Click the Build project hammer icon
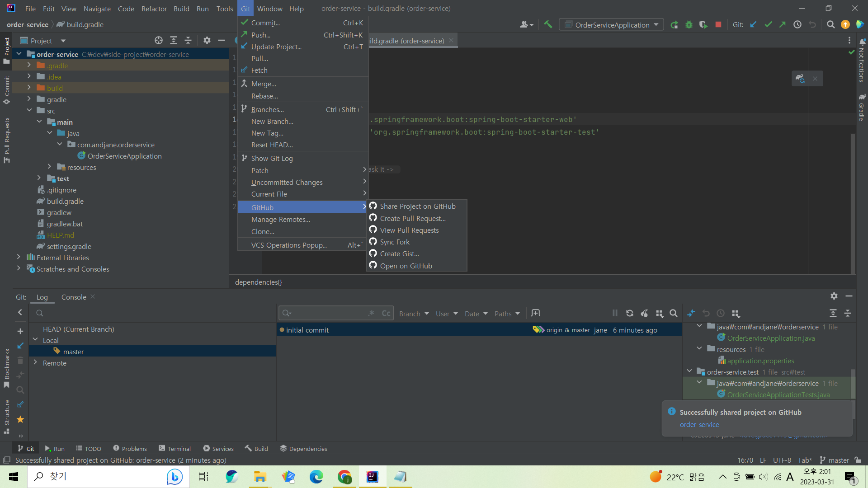The image size is (868, 488). pos(548,25)
